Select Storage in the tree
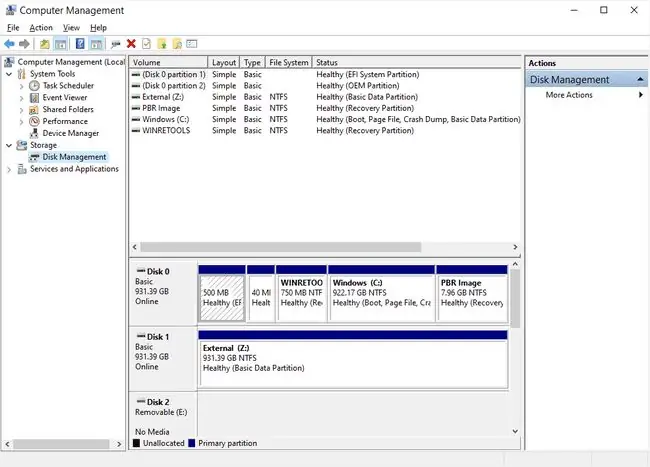Image resolution: width=650 pixels, height=467 pixels. point(43,145)
